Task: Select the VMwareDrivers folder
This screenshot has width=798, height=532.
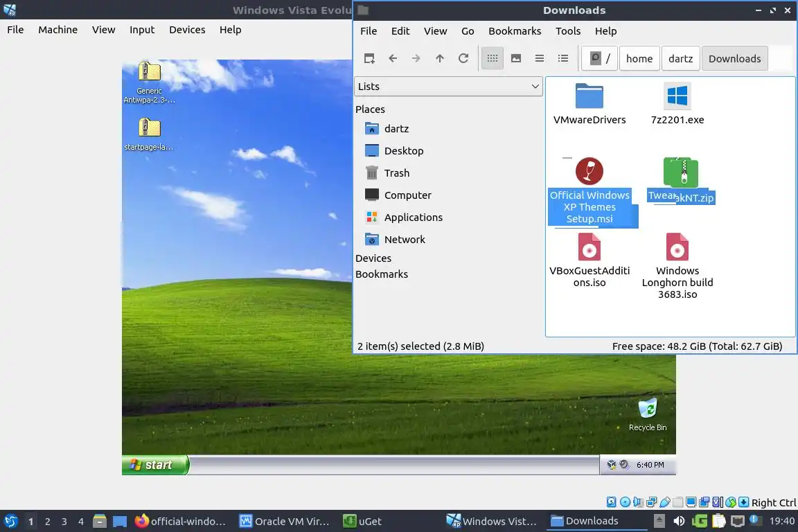Action: click(x=589, y=105)
